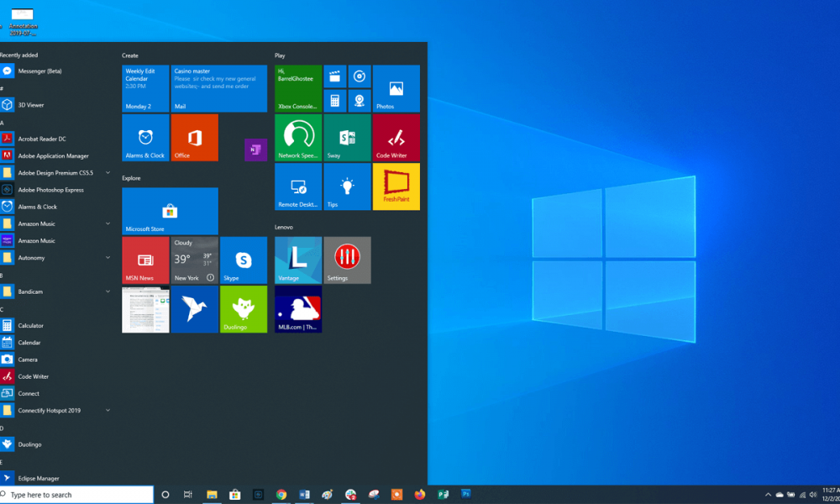Open the red Code Writer tile
The image size is (840, 504).
[x=396, y=138]
